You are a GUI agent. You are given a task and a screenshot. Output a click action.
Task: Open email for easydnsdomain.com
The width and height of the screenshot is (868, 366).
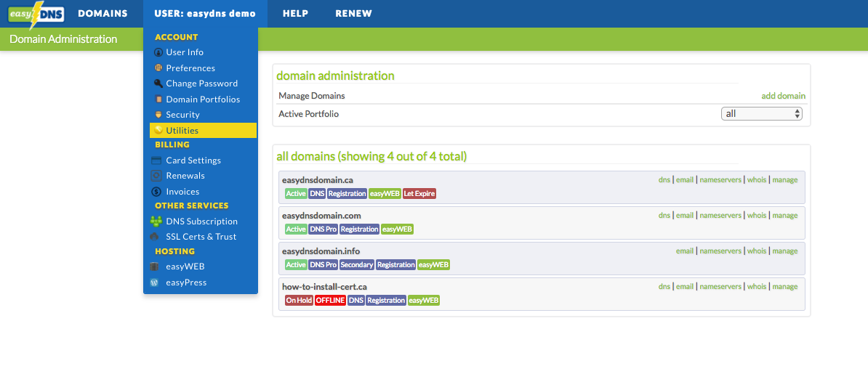tap(685, 215)
